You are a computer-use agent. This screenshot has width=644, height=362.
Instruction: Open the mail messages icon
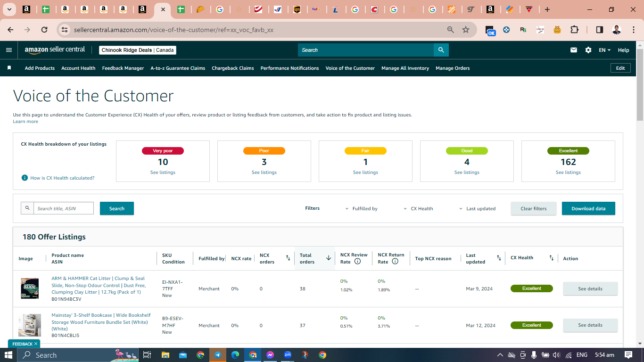[574, 50]
